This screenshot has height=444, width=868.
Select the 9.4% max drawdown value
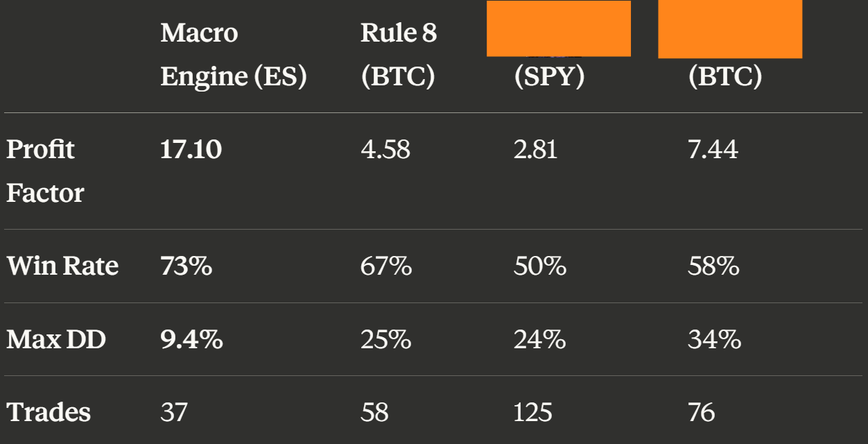click(x=191, y=339)
